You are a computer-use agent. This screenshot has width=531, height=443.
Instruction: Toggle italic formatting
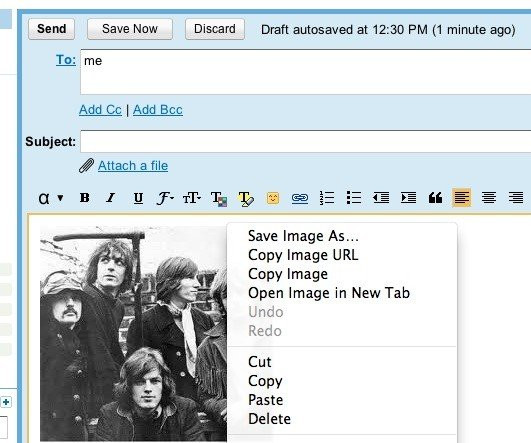point(111,197)
